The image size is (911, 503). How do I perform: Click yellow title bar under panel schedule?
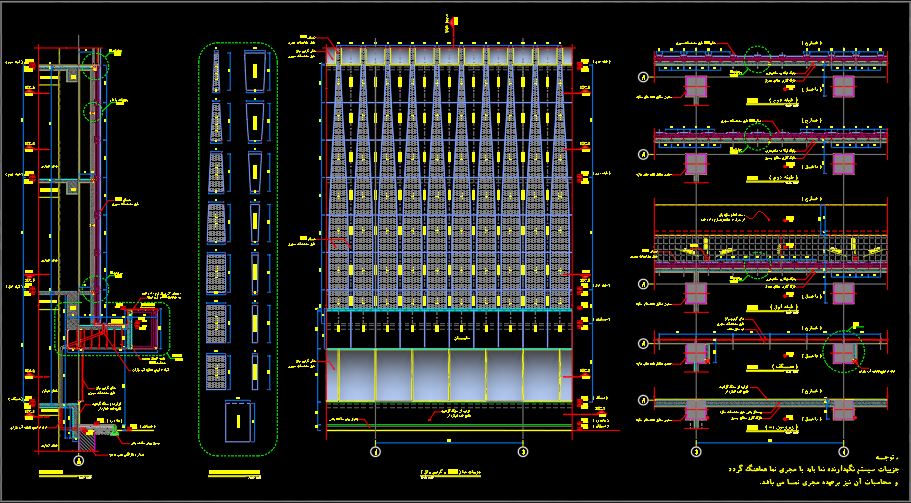(x=235, y=473)
